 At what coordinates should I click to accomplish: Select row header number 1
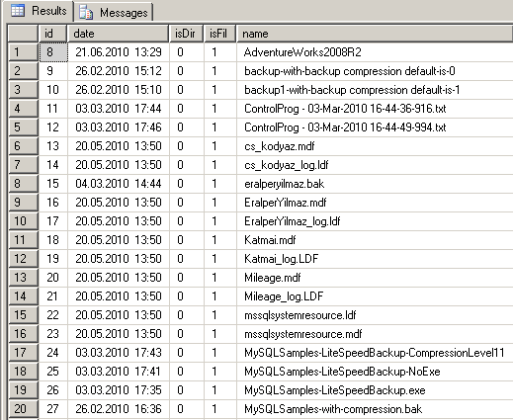tap(23, 52)
